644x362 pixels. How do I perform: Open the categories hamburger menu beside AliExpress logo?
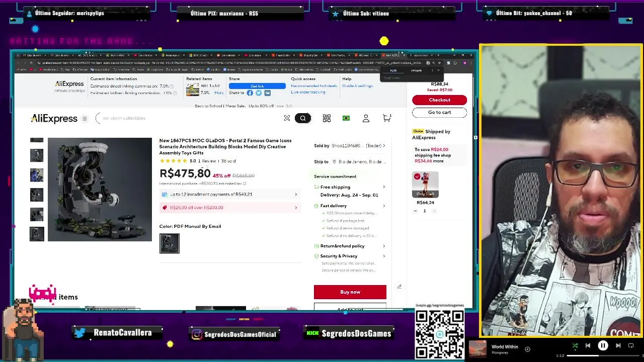[x=85, y=119]
